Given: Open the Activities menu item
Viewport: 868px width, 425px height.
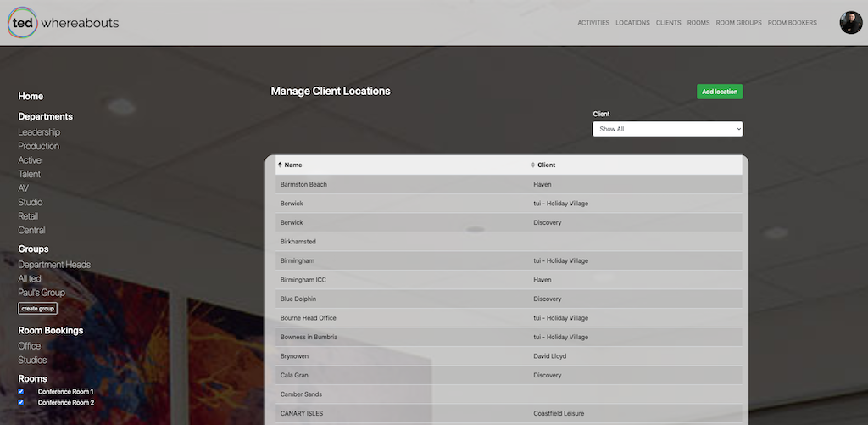Looking at the screenshot, I should click(x=593, y=23).
